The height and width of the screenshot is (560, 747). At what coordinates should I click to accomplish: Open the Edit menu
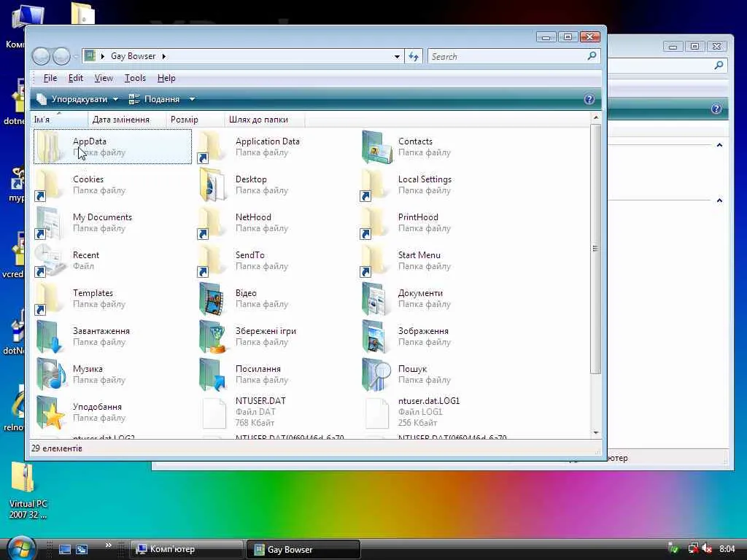(76, 78)
